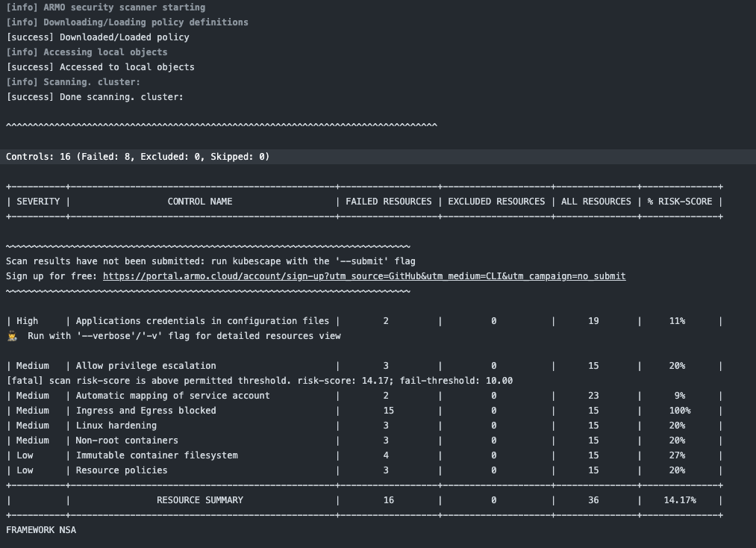Click '[info] Scanning. cluster:' line
Image resolution: width=756 pixels, height=548 pixels.
click(73, 82)
